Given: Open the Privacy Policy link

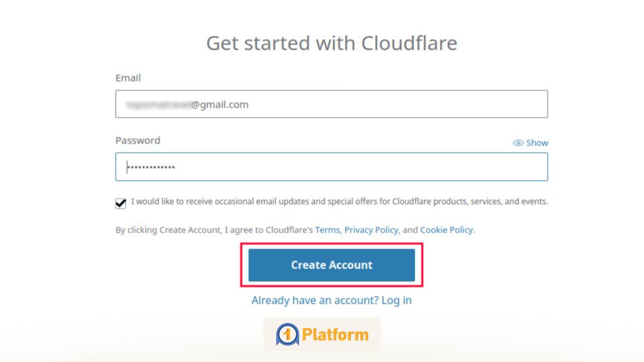Looking at the screenshot, I should [x=371, y=230].
